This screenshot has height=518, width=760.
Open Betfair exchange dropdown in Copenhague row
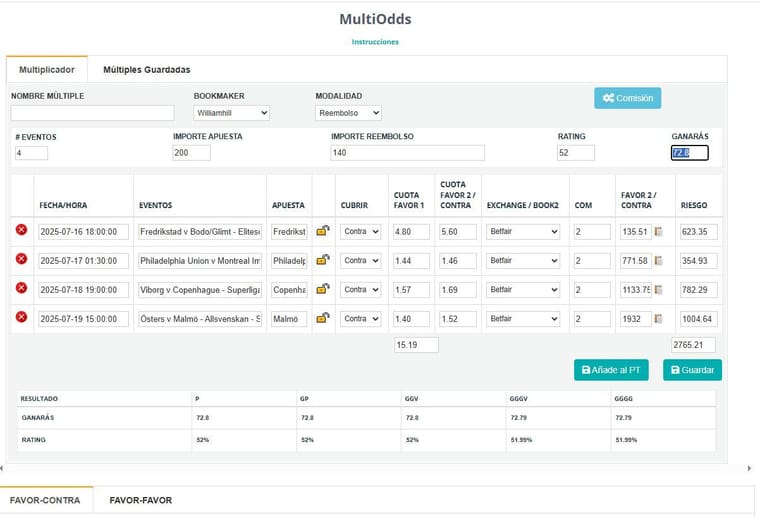pos(523,290)
